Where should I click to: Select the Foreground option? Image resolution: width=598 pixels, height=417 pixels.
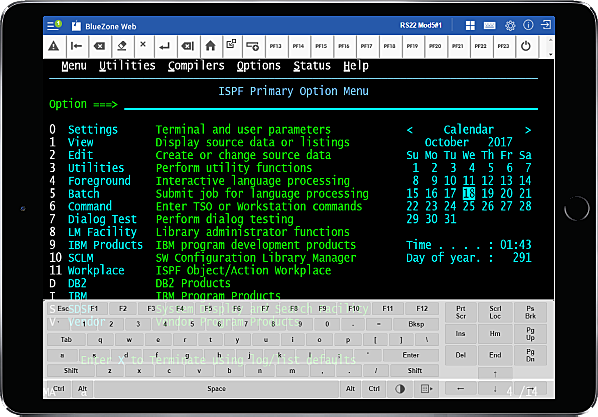[x=99, y=181]
